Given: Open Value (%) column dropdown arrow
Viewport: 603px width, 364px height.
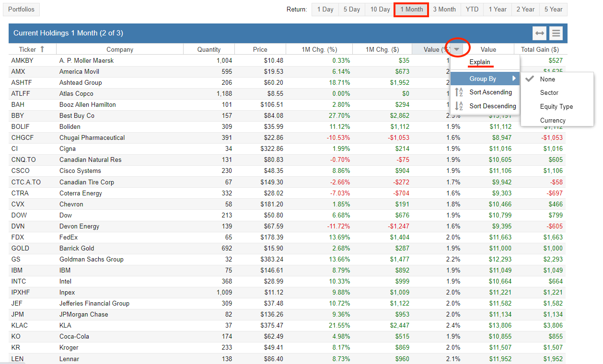Looking at the screenshot, I should point(457,49).
